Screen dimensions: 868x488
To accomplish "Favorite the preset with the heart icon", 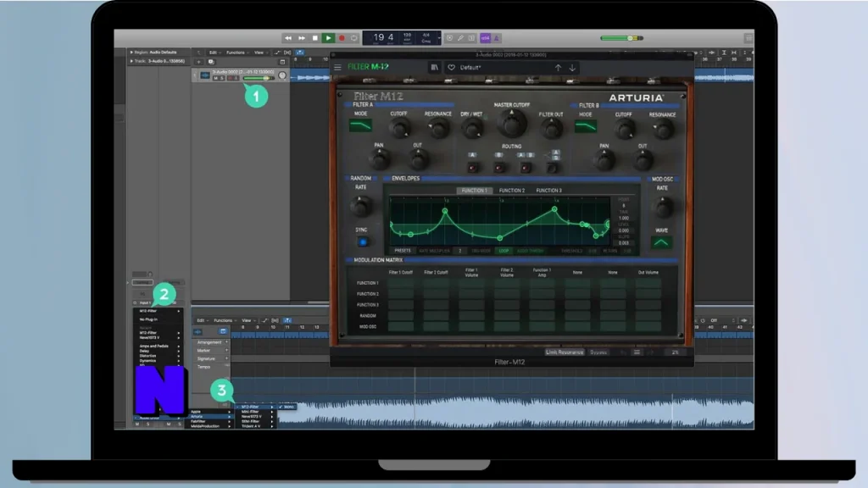I will click(x=451, y=68).
